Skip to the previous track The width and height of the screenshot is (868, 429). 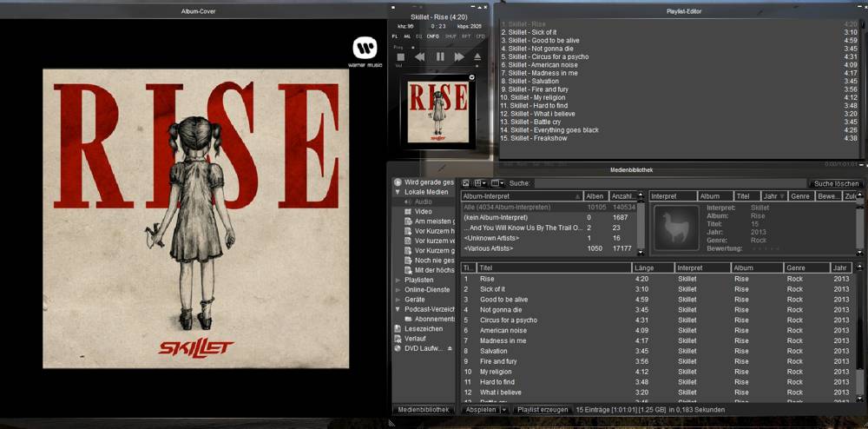[x=419, y=56]
